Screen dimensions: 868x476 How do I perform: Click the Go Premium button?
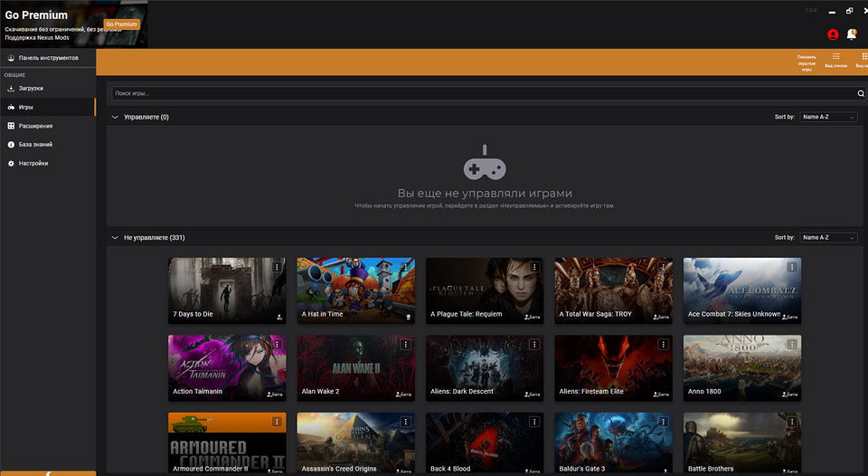[122, 24]
